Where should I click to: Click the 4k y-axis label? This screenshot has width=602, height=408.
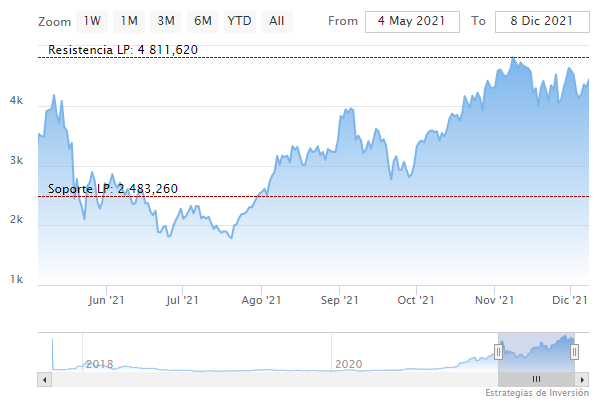point(16,101)
